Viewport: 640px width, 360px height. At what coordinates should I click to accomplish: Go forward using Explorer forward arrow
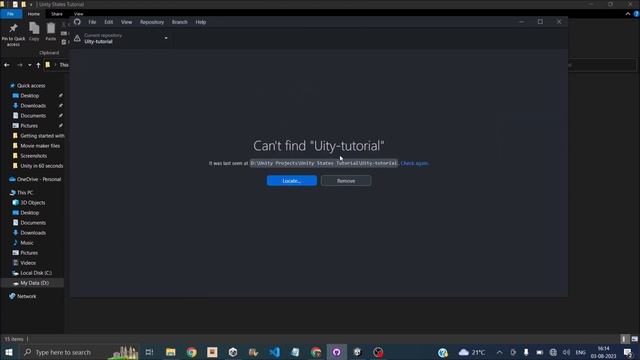[20, 65]
